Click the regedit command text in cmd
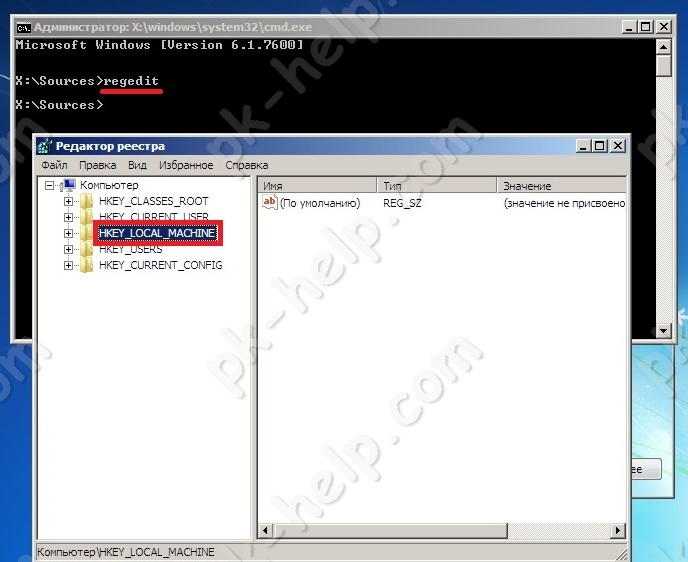Viewport: 688px width, 562px height. click(131, 81)
